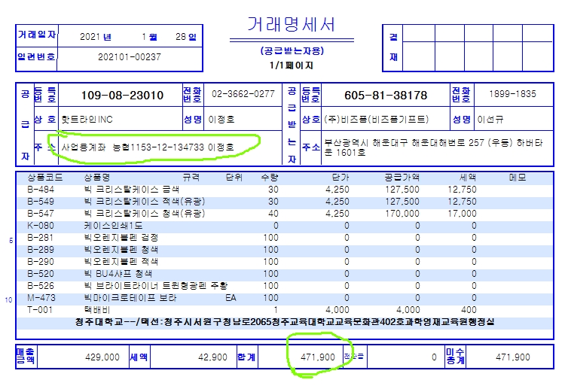Click the 공급가액 column header
Screen dimensions: 568x392
pos(403,178)
